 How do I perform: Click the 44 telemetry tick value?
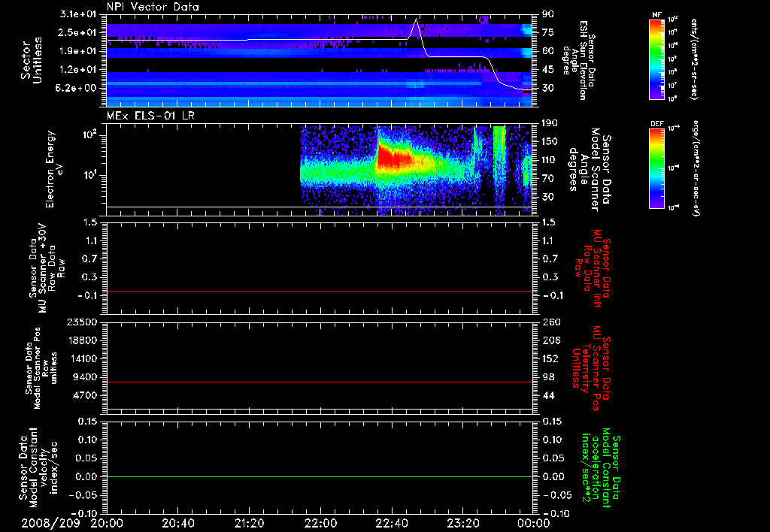[548, 395]
